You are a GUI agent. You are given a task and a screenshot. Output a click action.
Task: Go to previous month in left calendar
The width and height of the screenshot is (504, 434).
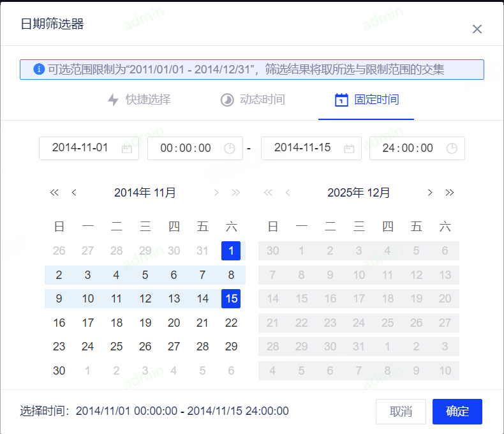[74, 192]
